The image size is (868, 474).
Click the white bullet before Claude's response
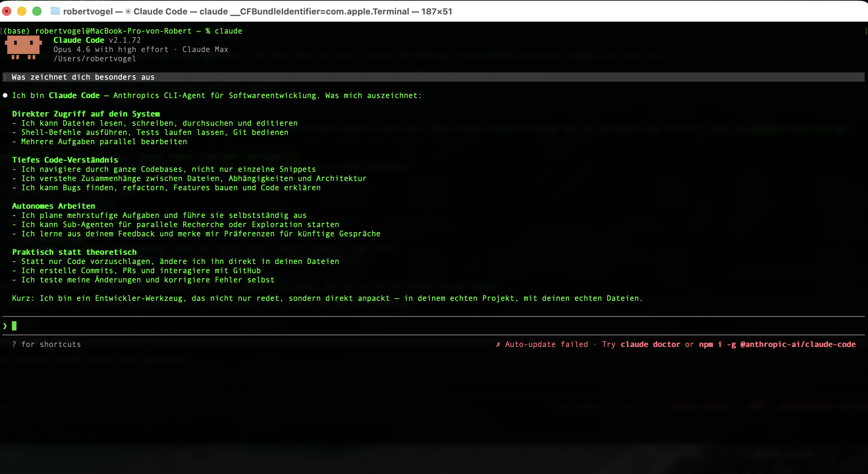pyautogui.click(x=5, y=95)
